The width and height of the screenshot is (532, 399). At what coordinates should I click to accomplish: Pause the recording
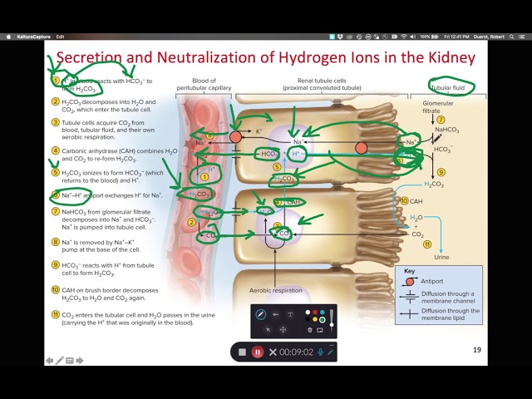[x=258, y=352]
